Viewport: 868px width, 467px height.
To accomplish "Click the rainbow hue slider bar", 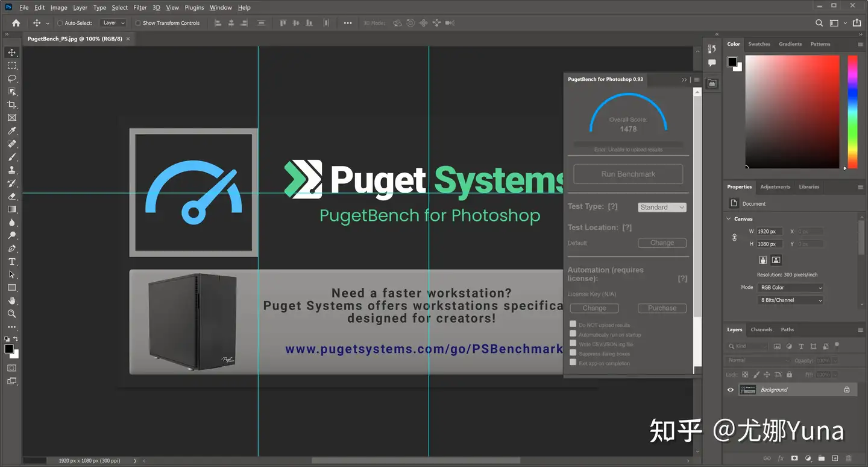I will point(852,112).
